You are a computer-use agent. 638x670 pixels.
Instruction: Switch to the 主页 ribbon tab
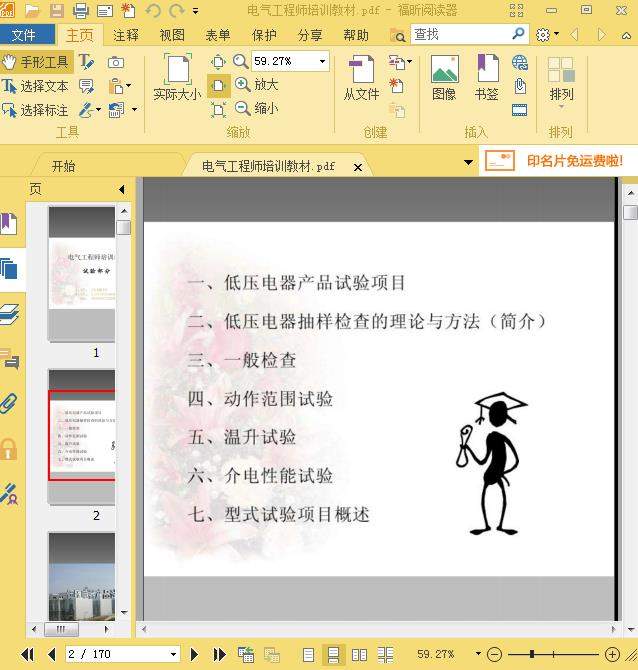coord(79,35)
